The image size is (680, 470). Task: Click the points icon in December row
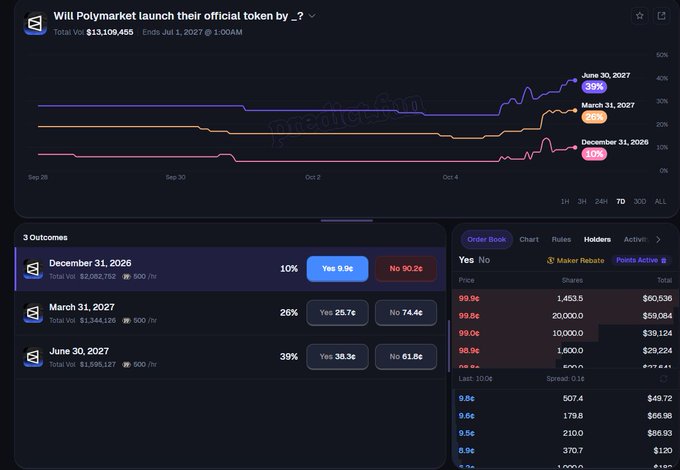click(126, 277)
